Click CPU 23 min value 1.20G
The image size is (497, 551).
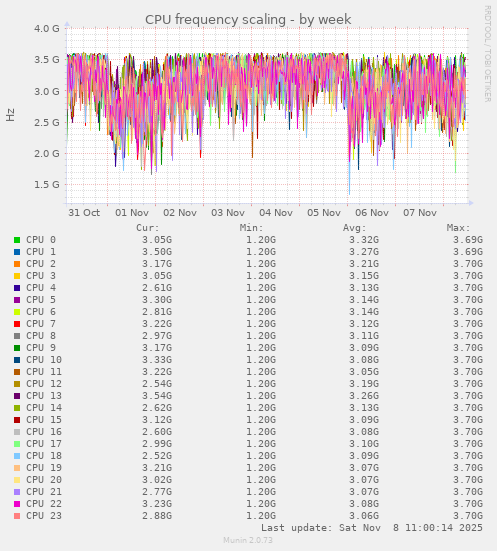261,516
